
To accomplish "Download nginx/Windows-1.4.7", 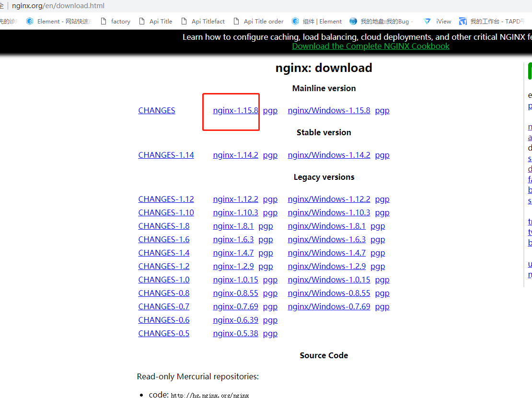I will (327, 253).
